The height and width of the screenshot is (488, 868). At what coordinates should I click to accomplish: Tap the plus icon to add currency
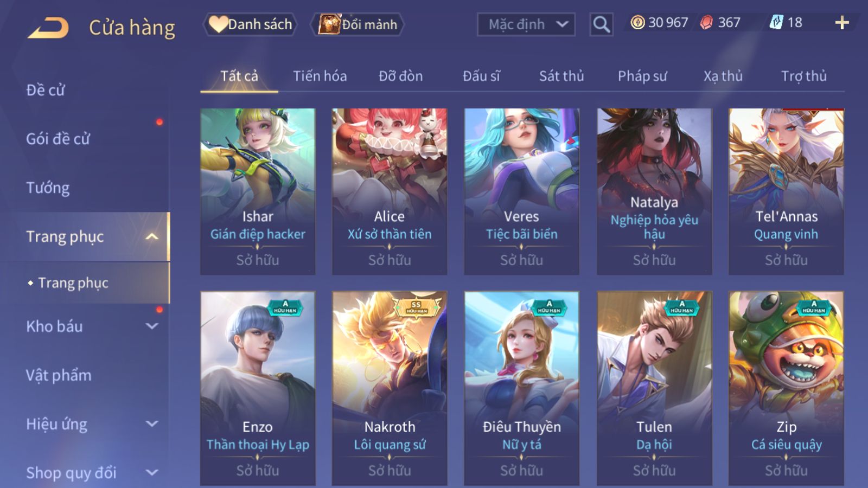coord(842,23)
